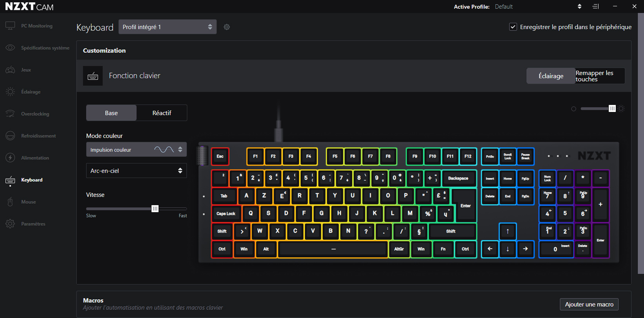The height and width of the screenshot is (318, 644).
Task: Open Alimentation power icon
Action: pyautogui.click(x=10, y=158)
